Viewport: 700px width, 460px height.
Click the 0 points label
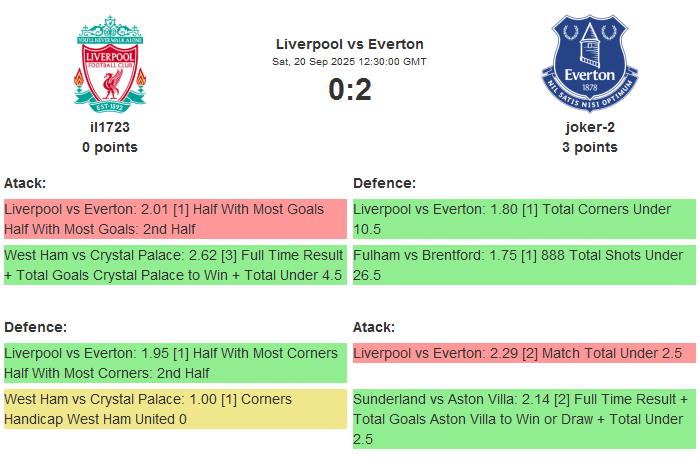(x=110, y=147)
